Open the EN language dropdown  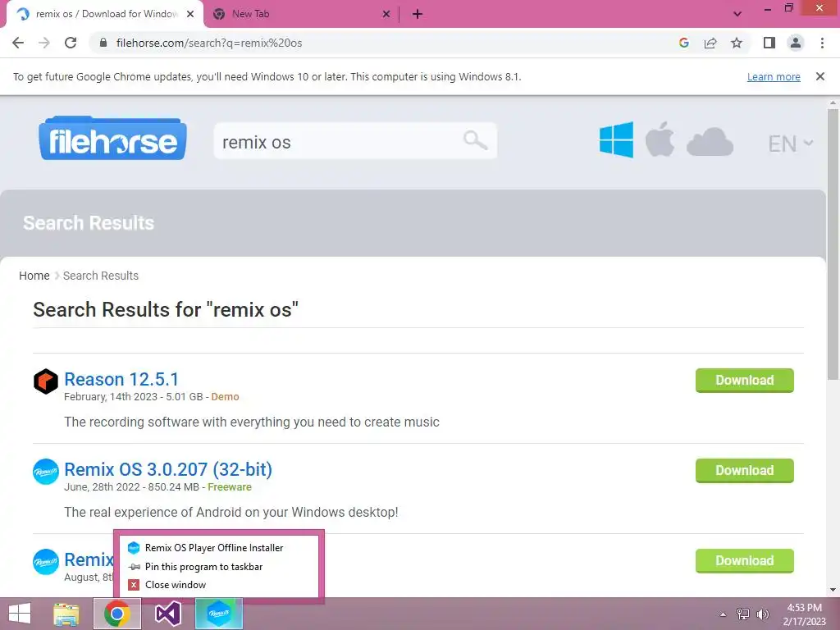coord(791,144)
